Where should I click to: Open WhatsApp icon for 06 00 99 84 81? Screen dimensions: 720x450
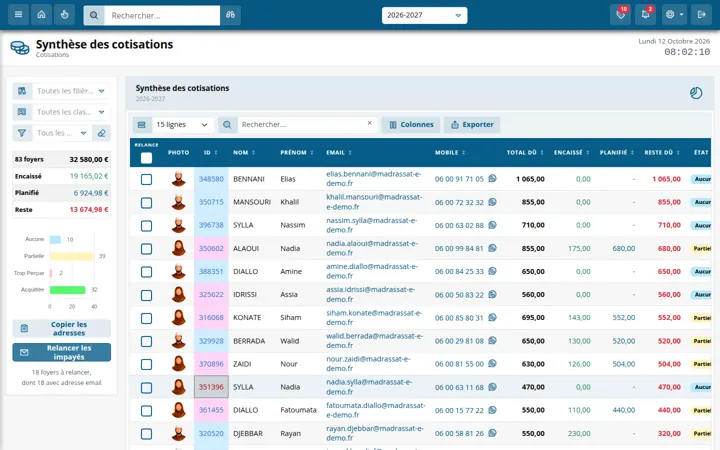[492, 248]
